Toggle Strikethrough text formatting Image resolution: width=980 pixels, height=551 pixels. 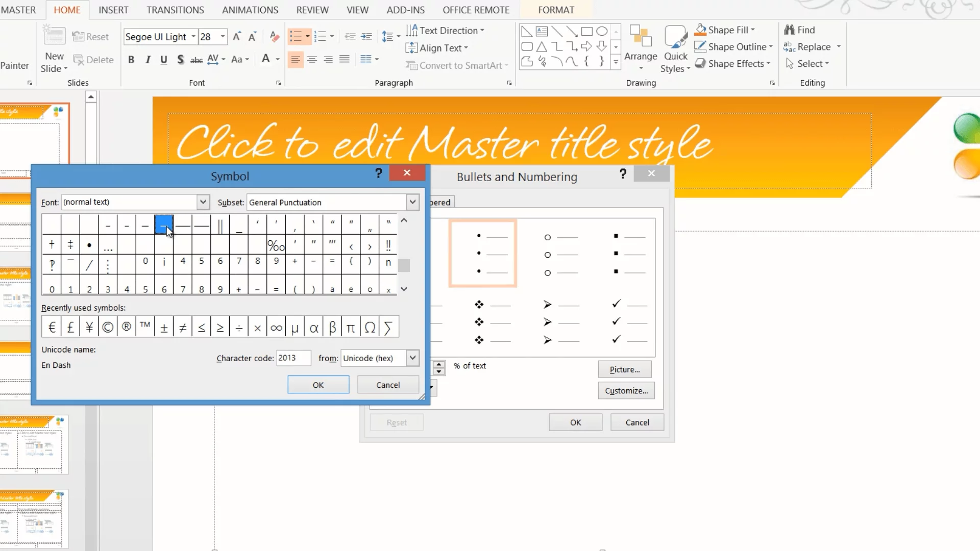click(x=196, y=60)
